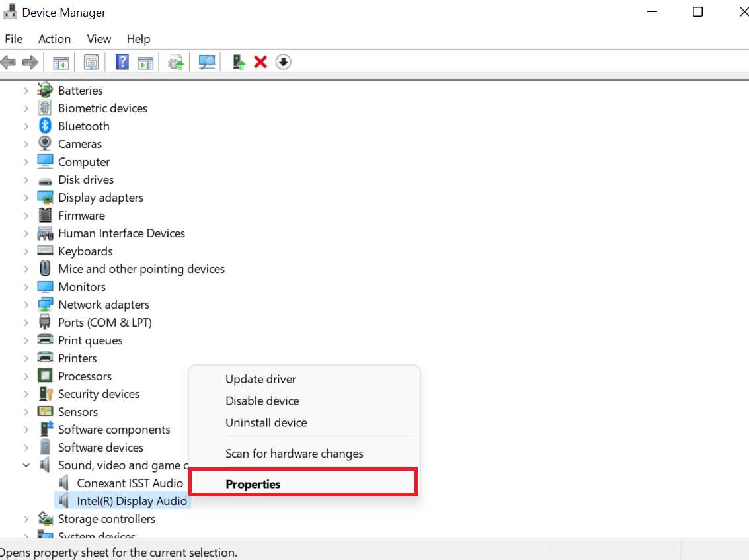Click the Show/Hide console tree icon
The height and width of the screenshot is (560, 749).
(x=61, y=62)
